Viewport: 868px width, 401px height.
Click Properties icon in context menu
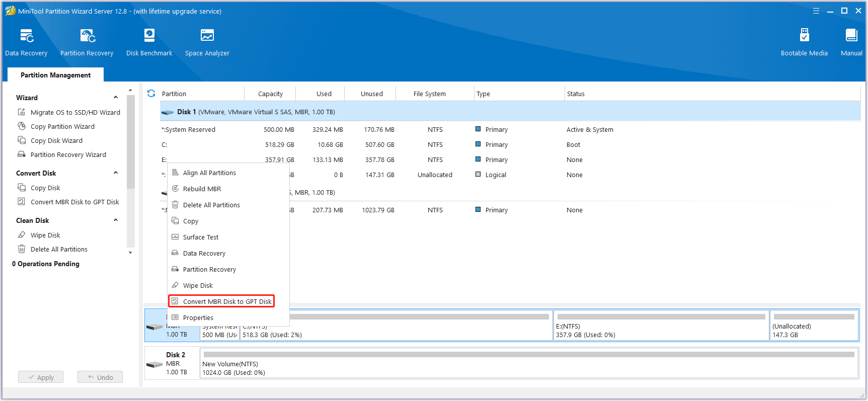point(175,317)
